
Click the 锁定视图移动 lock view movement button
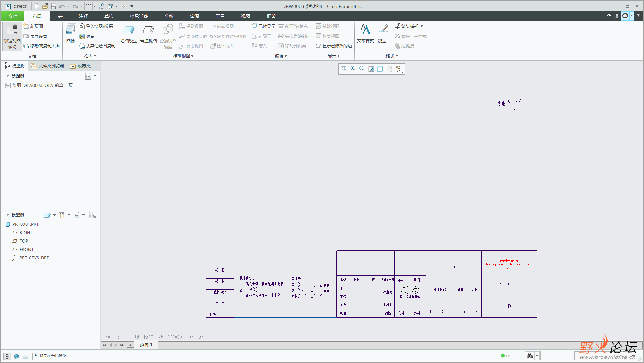(12, 36)
